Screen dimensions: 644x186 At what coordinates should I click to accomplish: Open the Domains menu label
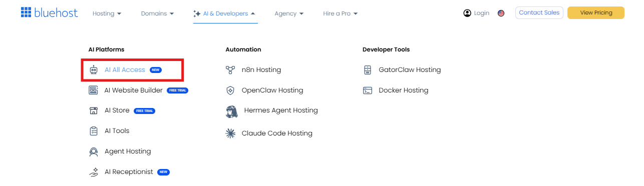[154, 13]
